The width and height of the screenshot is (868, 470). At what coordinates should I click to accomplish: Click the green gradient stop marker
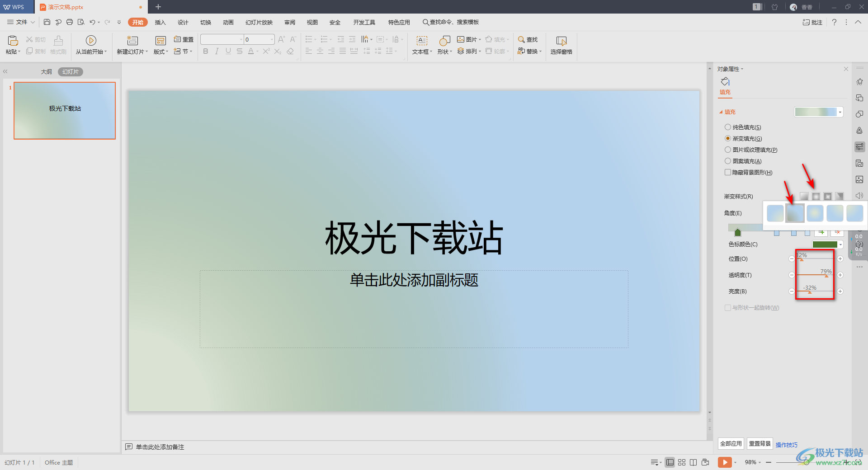click(x=738, y=232)
